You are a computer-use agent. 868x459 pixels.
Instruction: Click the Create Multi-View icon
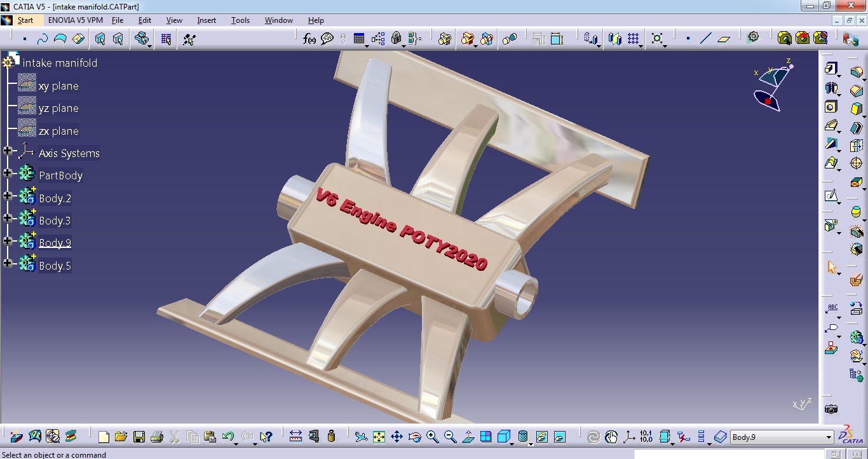485,436
